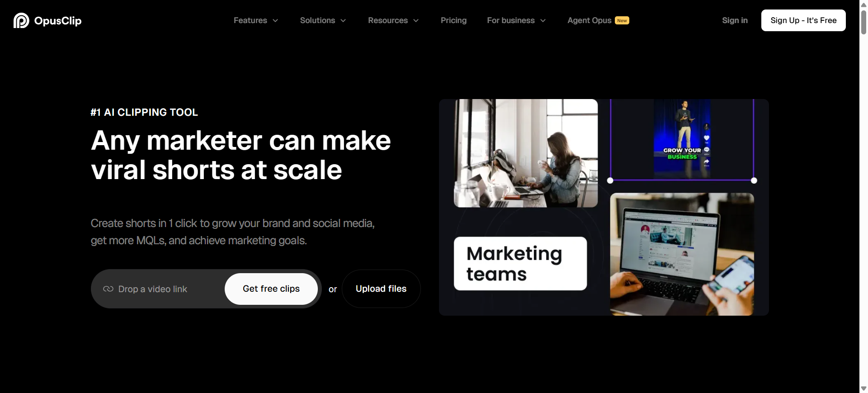Click the laptop and phone thumbnail
This screenshot has width=868, height=393.
tap(682, 254)
